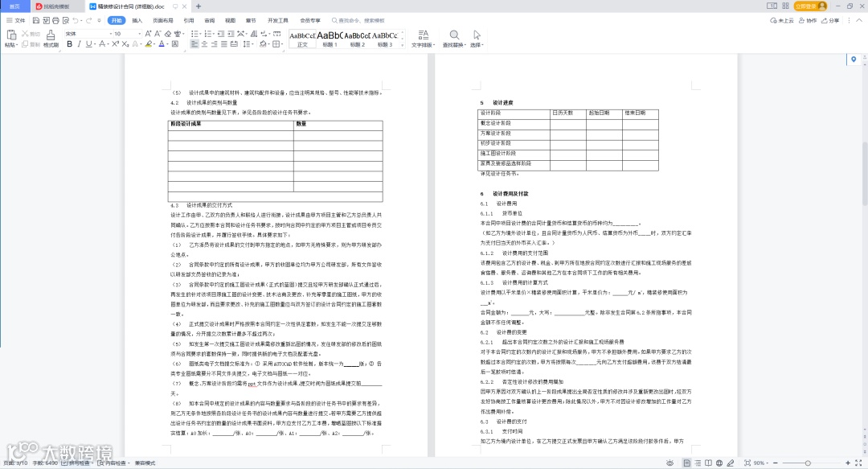Screen dimensions: 868x469
Task: Decrease paragraph indent
Action: pyautogui.click(x=222, y=34)
